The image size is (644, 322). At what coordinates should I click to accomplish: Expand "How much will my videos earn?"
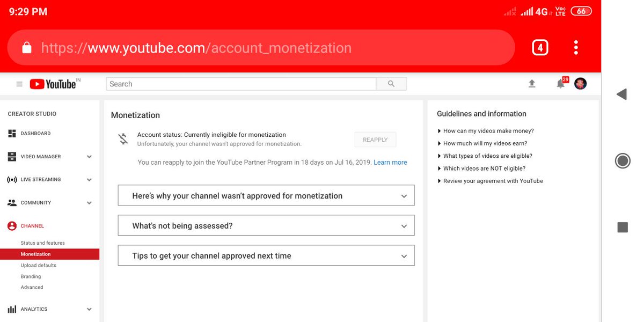[482, 143]
